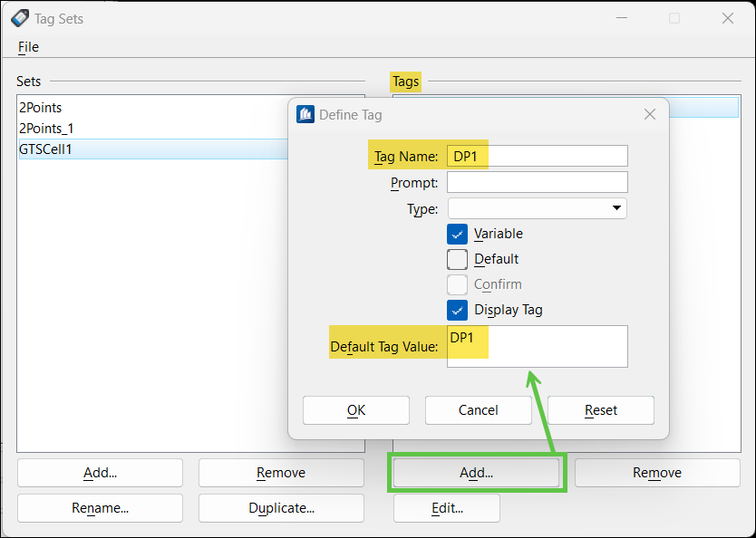The image size is (756, 538).
Task: Edit the selected tag
Action: pos(446,508)
